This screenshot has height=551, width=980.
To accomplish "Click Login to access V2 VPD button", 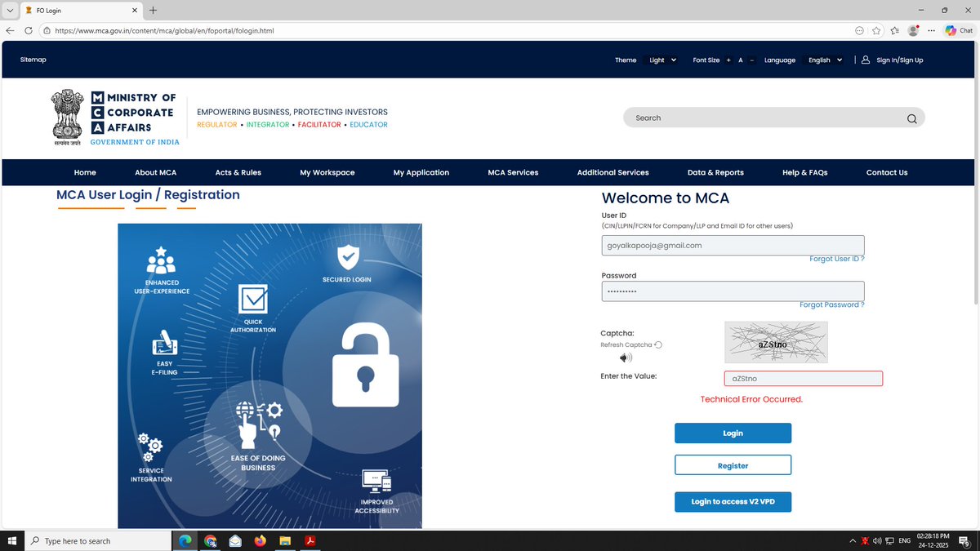I will (733, 501).
